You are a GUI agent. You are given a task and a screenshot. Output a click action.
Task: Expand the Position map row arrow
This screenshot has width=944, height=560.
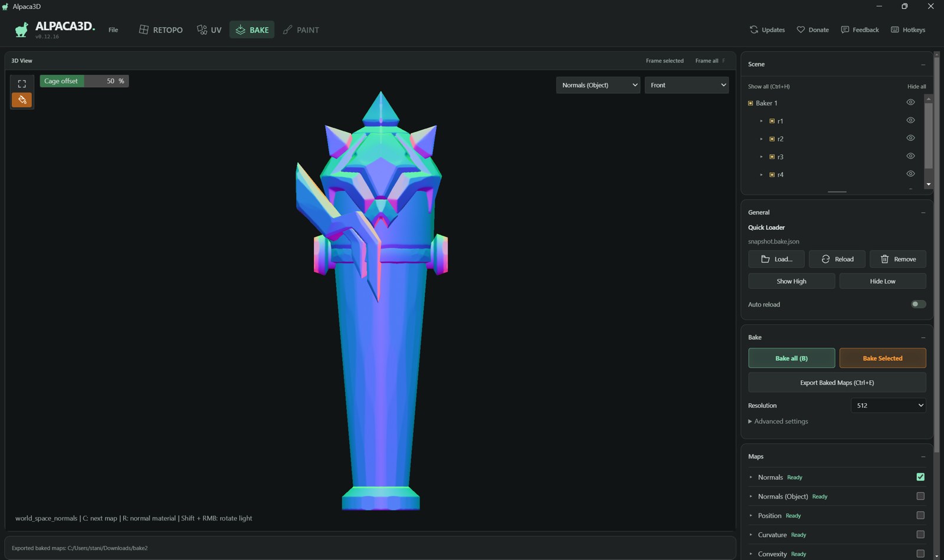pos(751,516)
